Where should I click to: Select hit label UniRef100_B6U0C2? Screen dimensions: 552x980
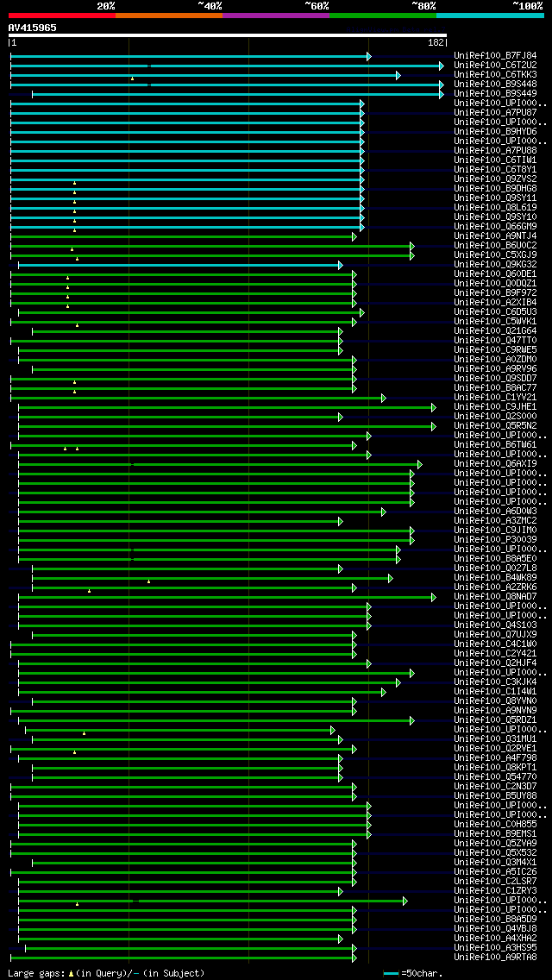pos(495,246)
